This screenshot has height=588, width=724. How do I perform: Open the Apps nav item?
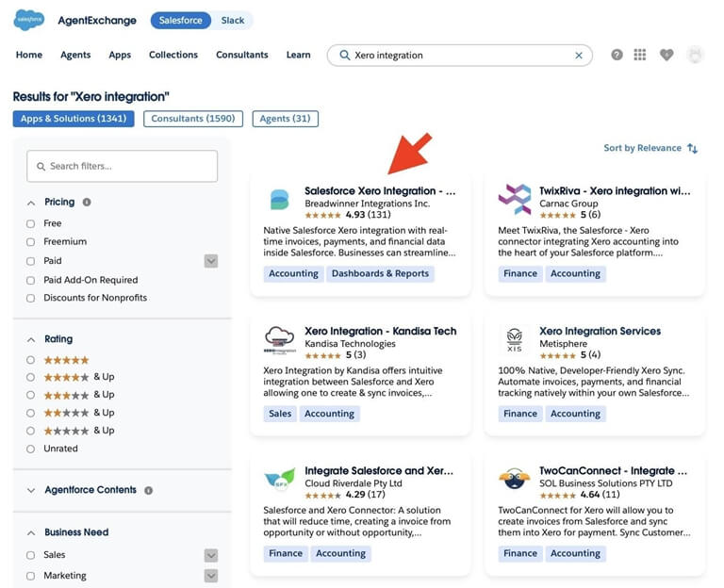point(120,55)
